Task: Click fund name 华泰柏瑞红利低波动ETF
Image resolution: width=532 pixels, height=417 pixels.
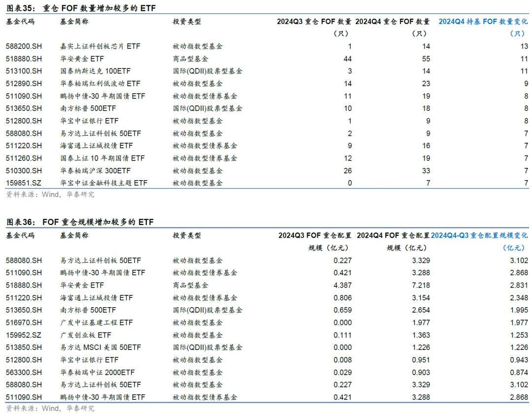Action: (100, 84)
